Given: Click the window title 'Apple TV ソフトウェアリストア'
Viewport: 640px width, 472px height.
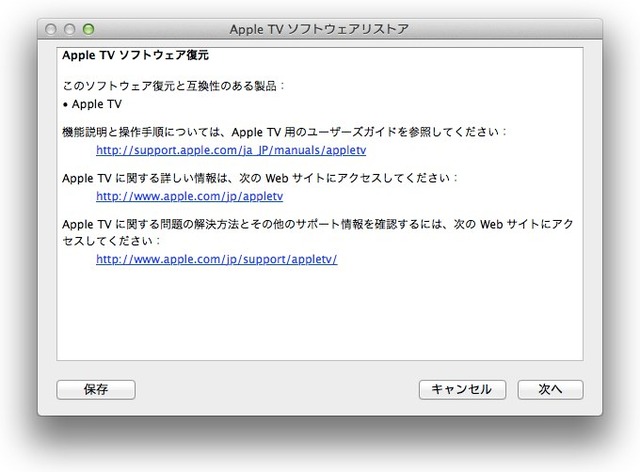Looking at the screenshot, I should pyautogui.click(x=319, y=29).
